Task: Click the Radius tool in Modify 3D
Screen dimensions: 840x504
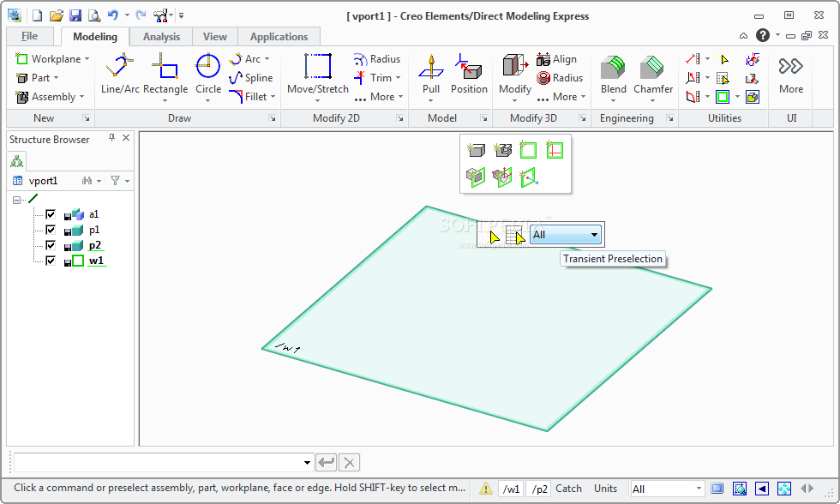Action: point(560,78)
